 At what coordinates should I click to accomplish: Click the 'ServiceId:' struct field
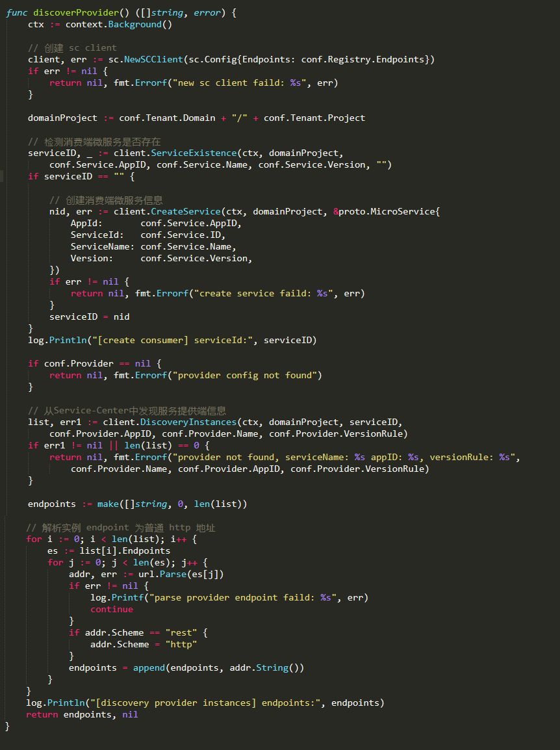[x=97, y=235]
